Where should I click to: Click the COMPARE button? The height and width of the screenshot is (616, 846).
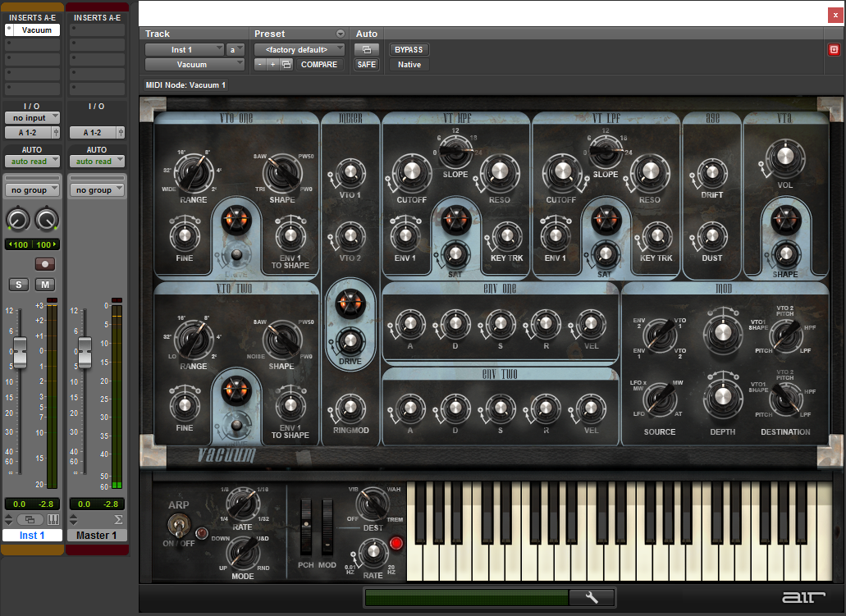pyautogui.click(x=318, y=64)
